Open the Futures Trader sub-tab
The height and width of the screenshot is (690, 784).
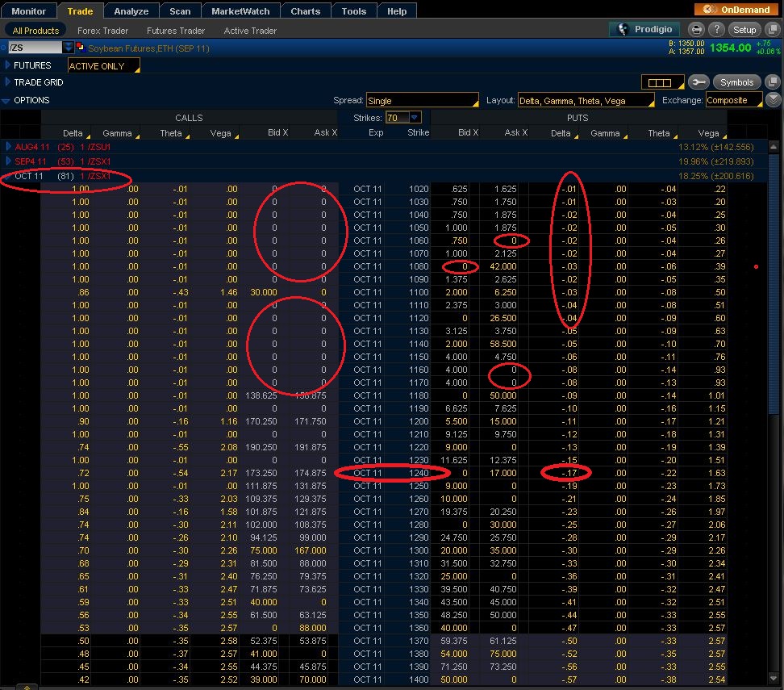coord(176,31)
